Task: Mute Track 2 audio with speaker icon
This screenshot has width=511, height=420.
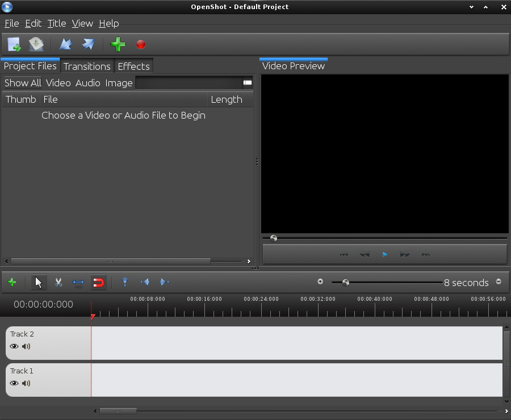Action: (26, 346)
